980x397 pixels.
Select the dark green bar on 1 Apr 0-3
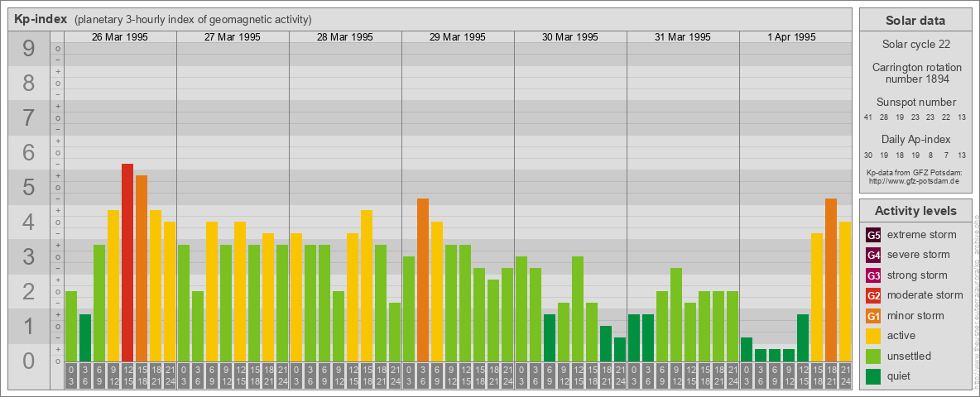pos(747,349)
